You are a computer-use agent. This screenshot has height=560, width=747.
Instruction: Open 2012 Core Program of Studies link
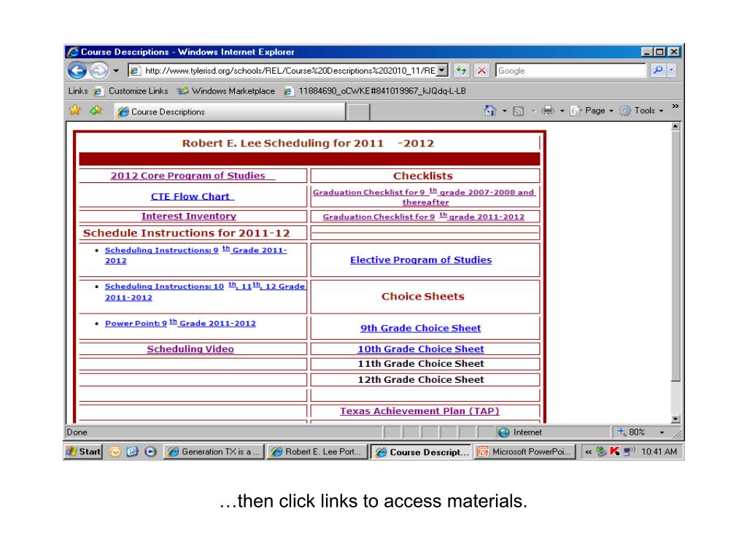(x=193, y=176)
